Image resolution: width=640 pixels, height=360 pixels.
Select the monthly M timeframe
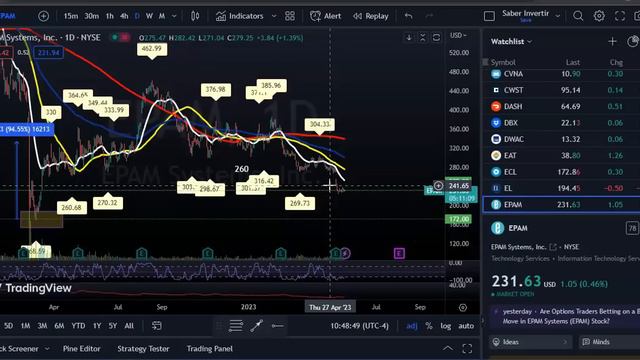tap(162, 16)
